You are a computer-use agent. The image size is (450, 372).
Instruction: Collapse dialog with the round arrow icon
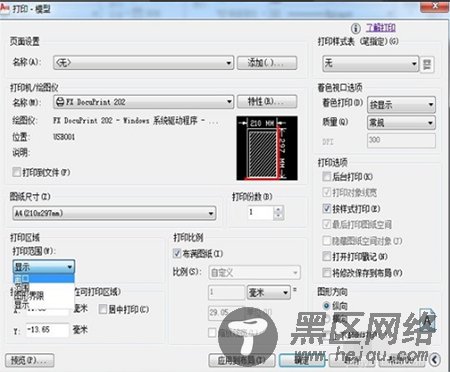point(434,359)
